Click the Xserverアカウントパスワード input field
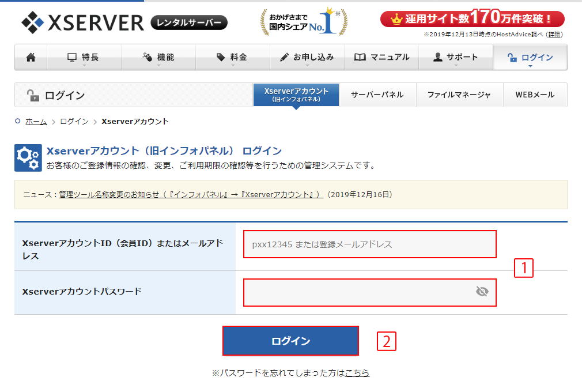Image resolution: width=582 pixels, height=392 pixels. click(x=369, y=293)
